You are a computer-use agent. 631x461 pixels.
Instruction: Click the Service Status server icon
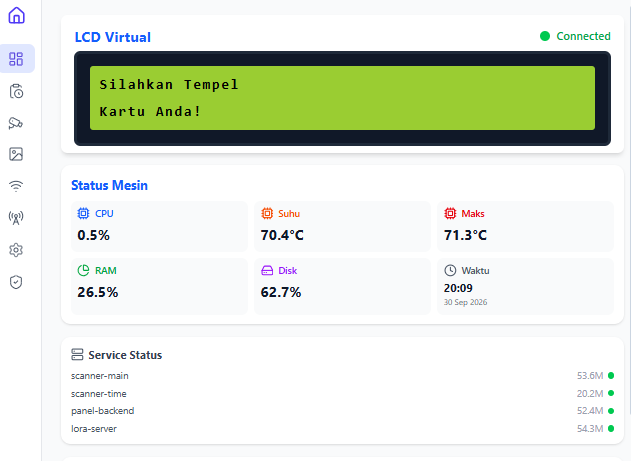tap(77, 354)
